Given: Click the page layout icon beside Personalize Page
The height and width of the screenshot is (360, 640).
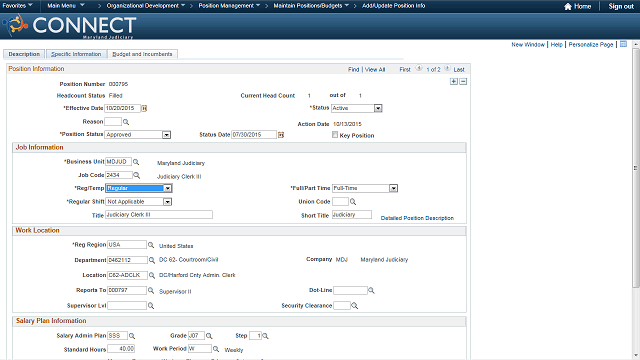Looking at the screenshot, I should pyautogui.click(x=623, y=44).
